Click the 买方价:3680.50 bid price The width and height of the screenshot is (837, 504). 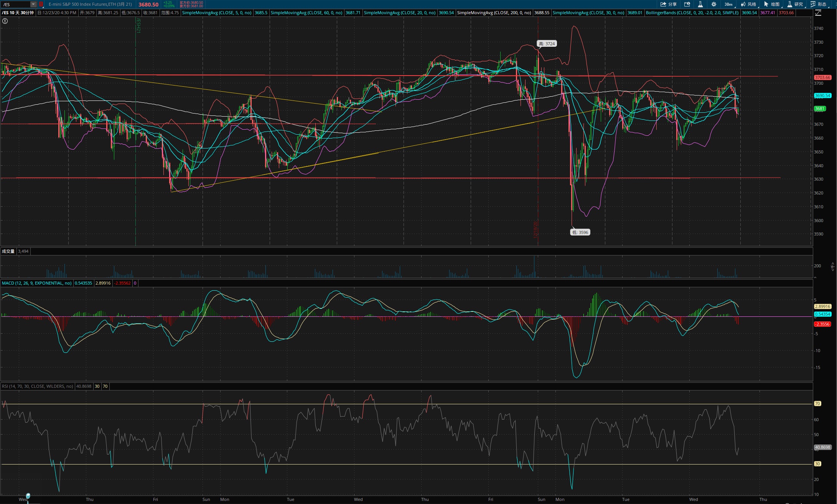click(191, 3)
